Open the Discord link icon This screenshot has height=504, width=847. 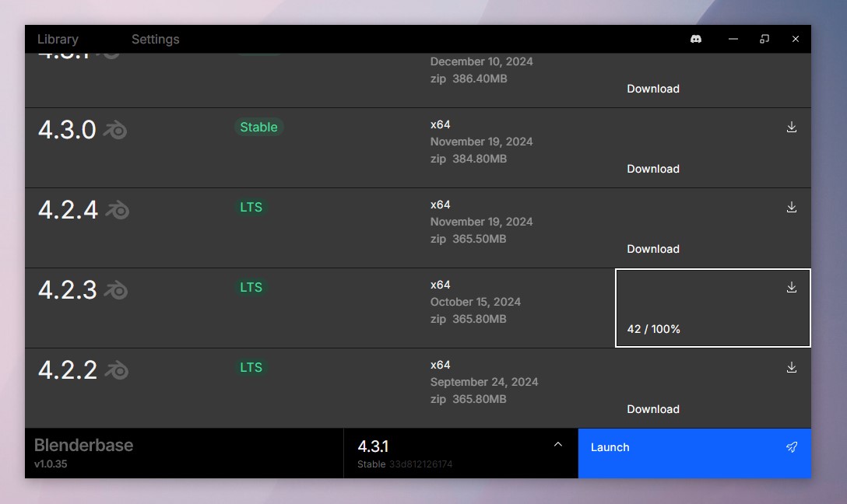tap(696, 39)
